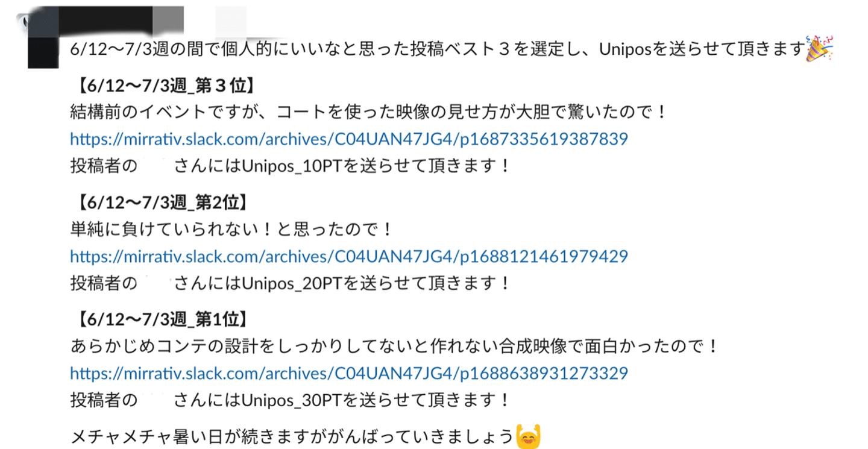Click the redacted poster name before Unipos_10PT
Screen dimensions: 868x449
(156, 166)
